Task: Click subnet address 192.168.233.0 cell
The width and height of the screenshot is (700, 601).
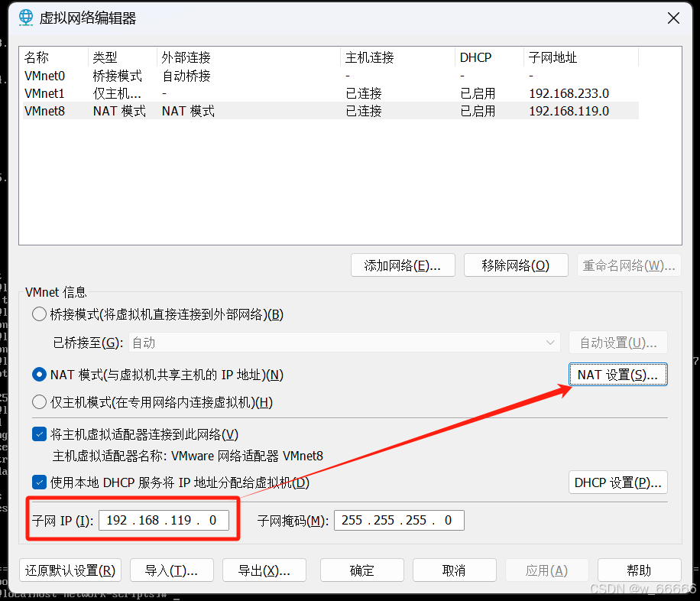Action: [x=569, y=93]
